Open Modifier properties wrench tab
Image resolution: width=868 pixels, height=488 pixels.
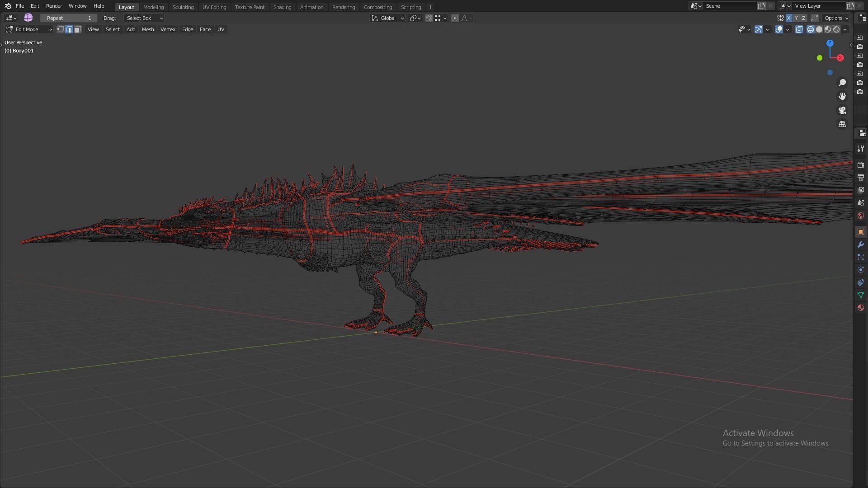point(861,244)
